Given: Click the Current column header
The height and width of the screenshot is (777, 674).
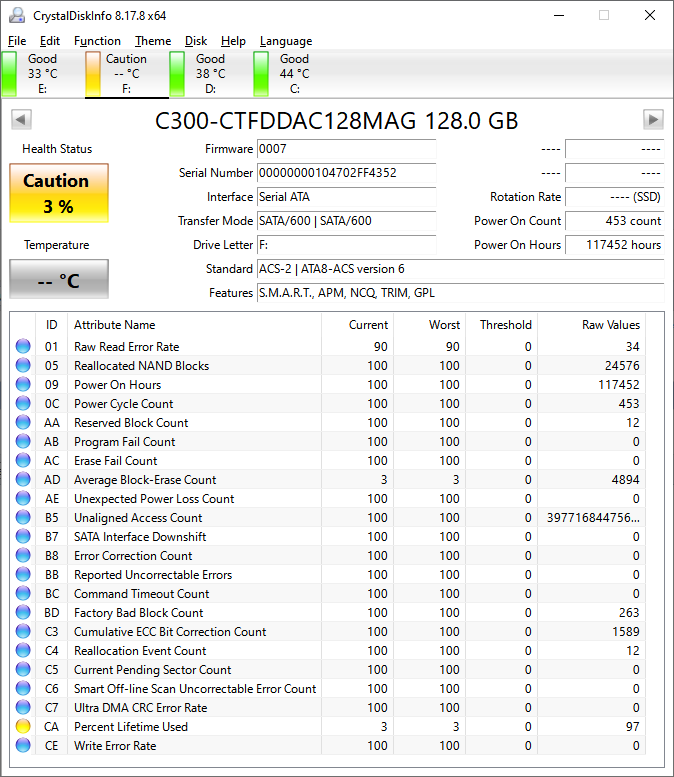Looking at the screenshot, I should point(357,325).
